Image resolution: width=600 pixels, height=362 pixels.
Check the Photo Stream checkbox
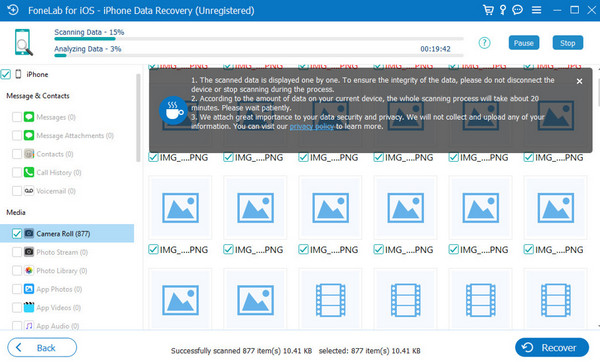(17, 252)
